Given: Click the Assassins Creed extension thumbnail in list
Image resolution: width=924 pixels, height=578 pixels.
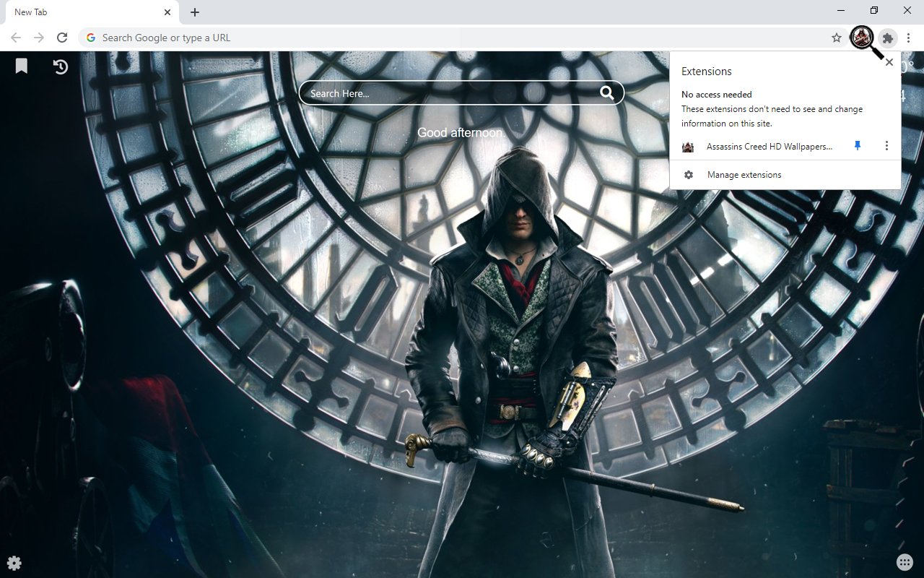Looking at the screenshot, I should [688, 147].
